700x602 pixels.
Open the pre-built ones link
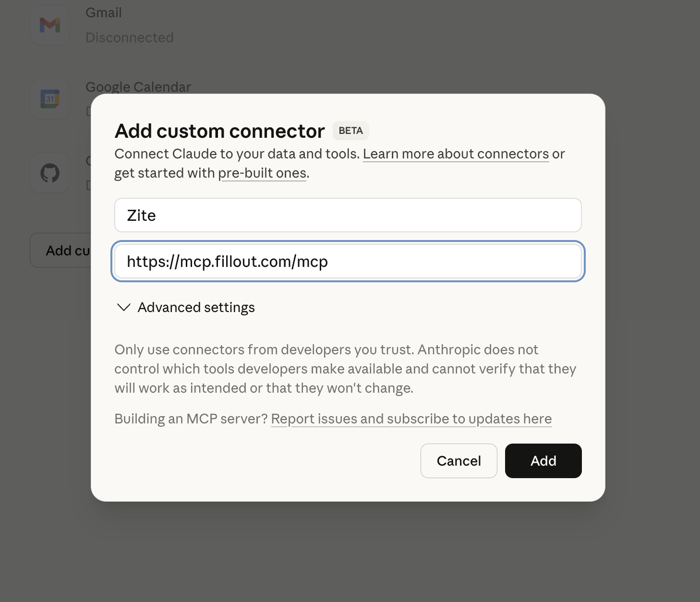(262, 173)
